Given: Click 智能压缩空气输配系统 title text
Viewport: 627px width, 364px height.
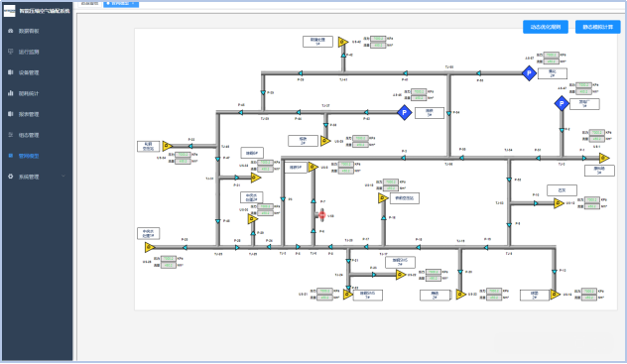Looking at the screenshot, I should (45, 11).
